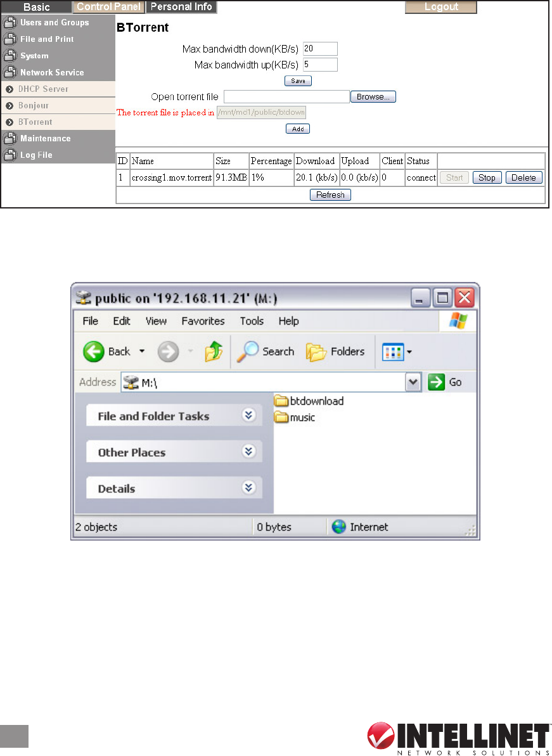
Task: Click the Views grid icon
Action: pos(393,352)
